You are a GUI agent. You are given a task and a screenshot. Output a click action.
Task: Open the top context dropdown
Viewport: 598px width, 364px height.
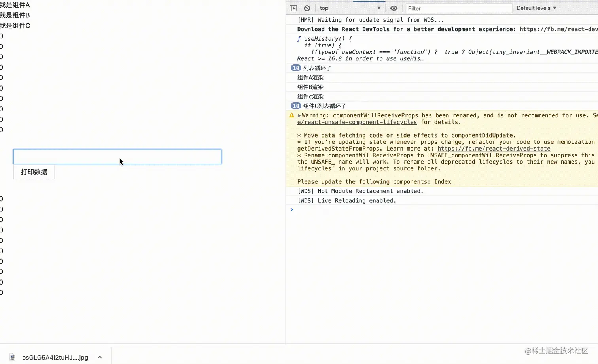click(x=350, y=8)
